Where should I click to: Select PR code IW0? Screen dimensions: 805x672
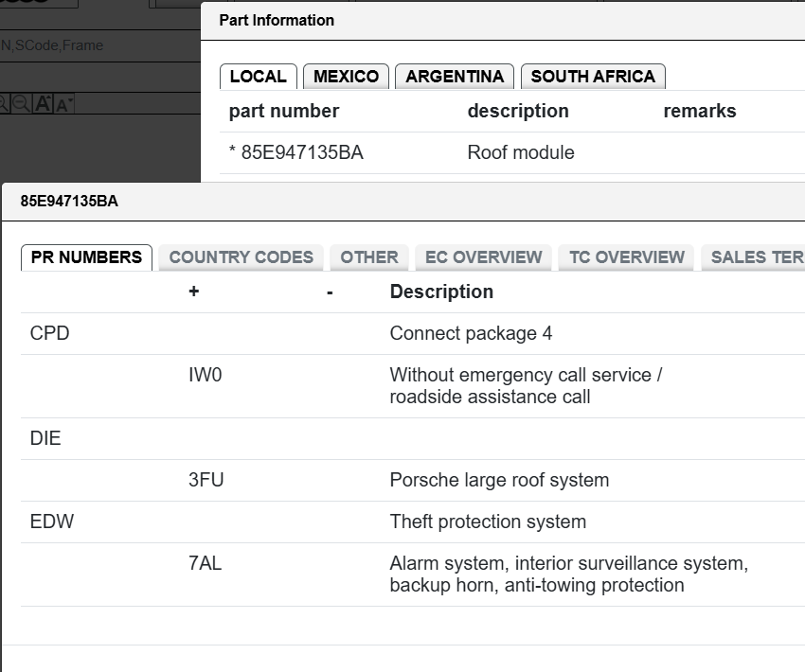[x=206, y=375]
